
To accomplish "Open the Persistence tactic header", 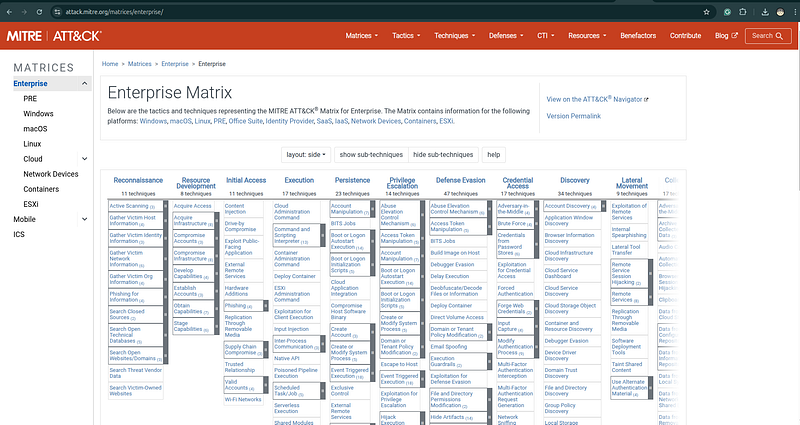I will pyautogui.click(x=352, y=181).
